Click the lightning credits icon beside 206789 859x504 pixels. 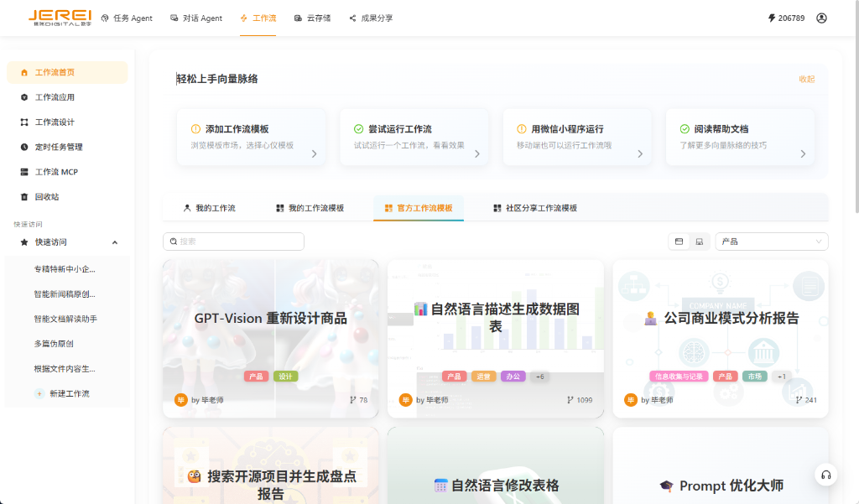772,18
